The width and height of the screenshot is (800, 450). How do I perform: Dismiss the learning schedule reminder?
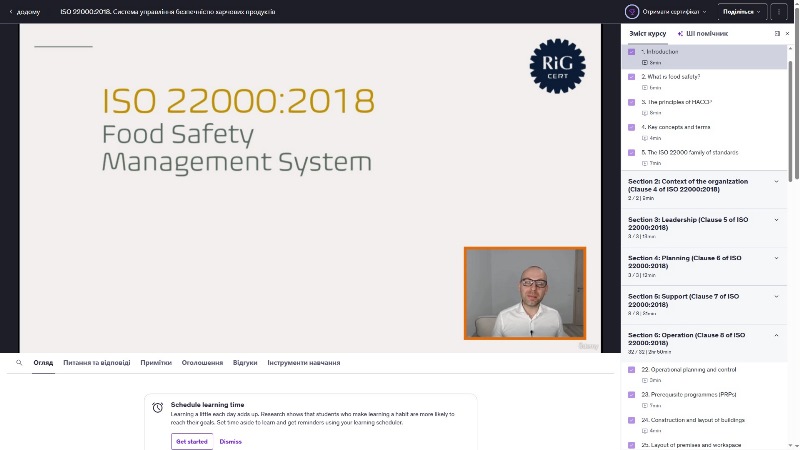[230, 441]
